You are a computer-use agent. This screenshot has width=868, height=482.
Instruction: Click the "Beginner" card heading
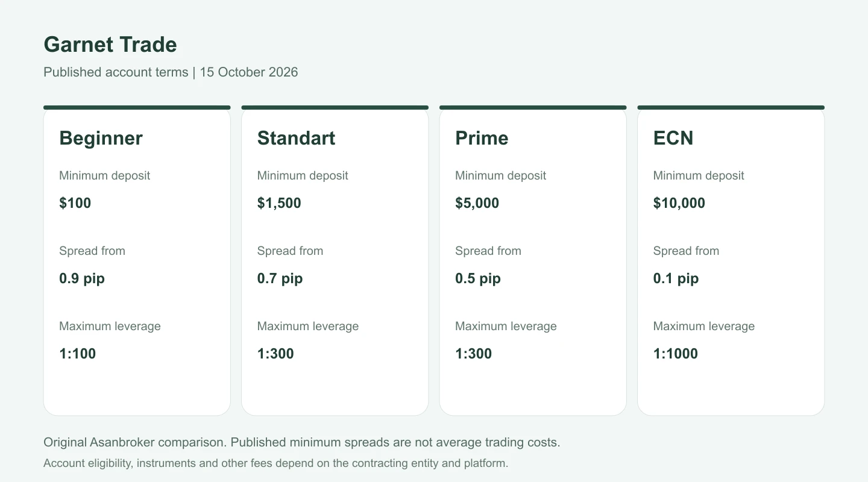101,138
